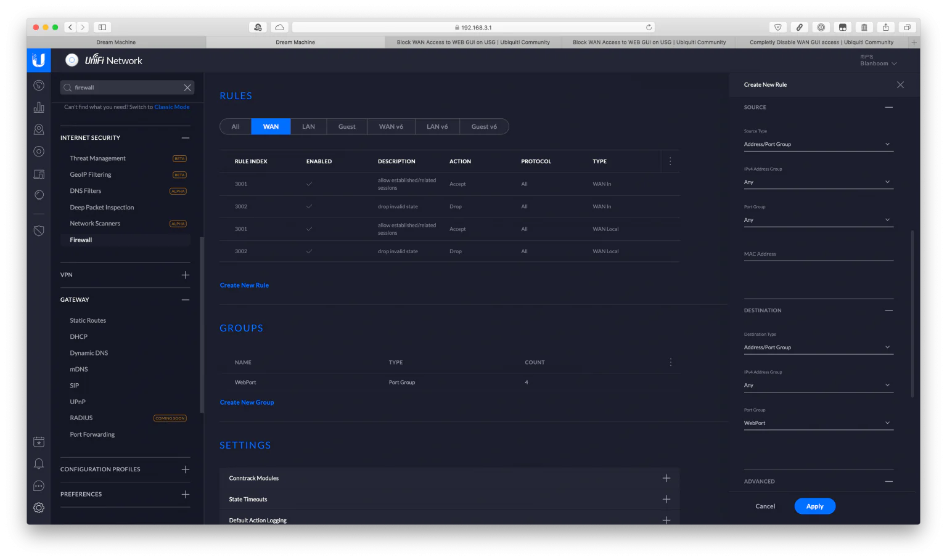Screen dimensions: 947x560
Task: Open the notifications bell icon
Action: (39, 463)
